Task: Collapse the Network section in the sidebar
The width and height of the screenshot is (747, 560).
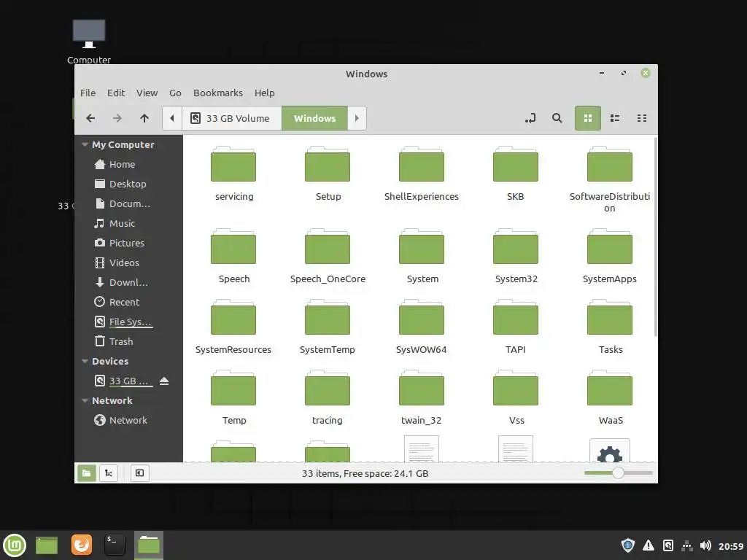Action: coord(85,401)
